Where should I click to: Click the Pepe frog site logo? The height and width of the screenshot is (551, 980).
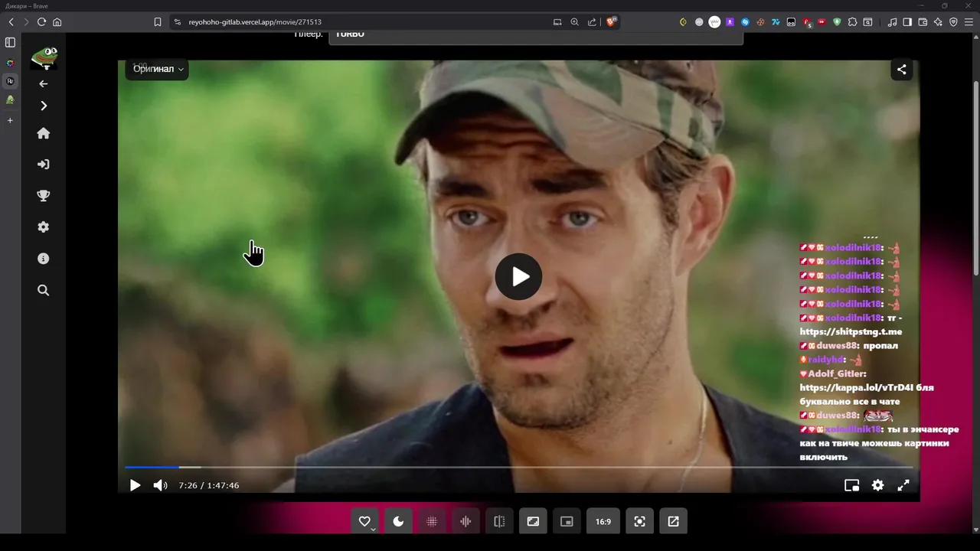pos(44,57)
